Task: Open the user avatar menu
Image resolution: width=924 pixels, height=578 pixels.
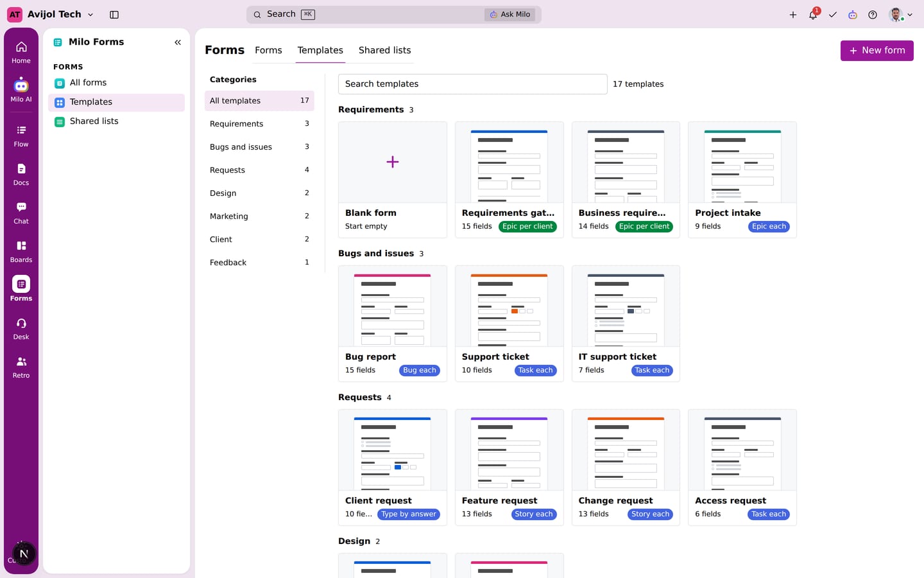Action: click(901, 14)
